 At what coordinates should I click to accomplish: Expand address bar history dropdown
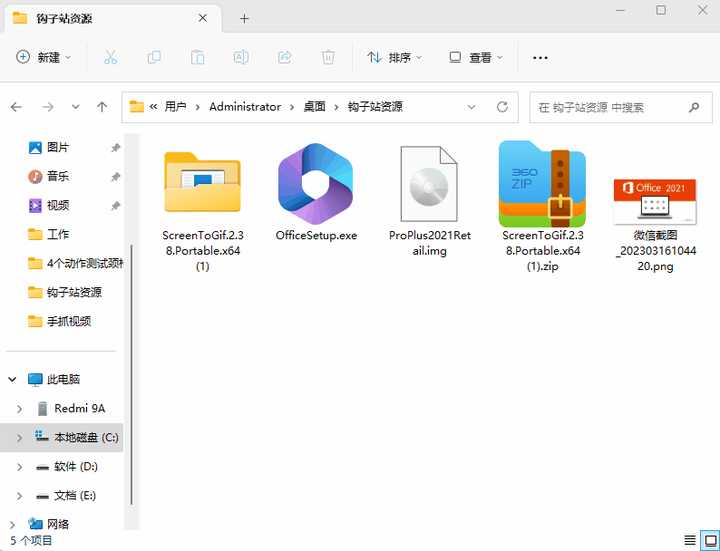click(x=471, y=107)
